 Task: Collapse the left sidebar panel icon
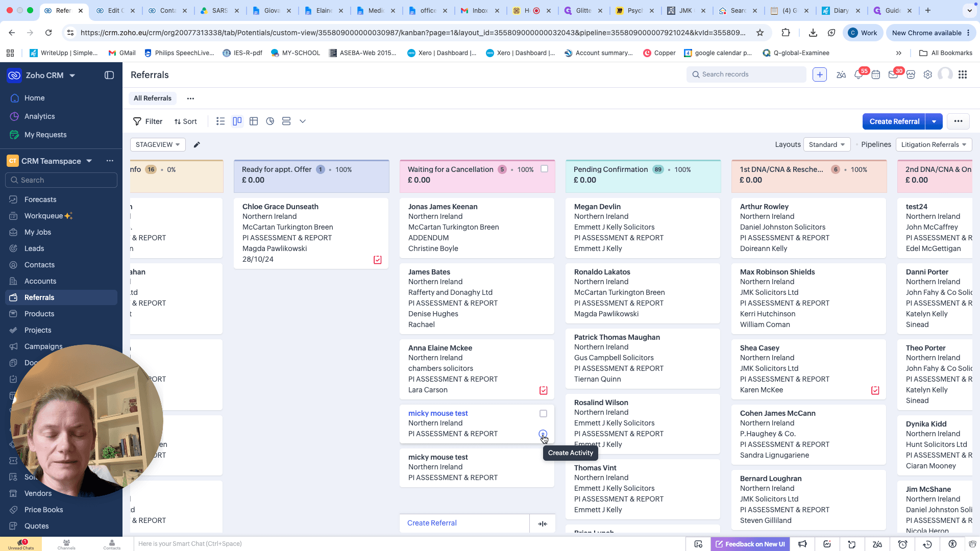click(x=109, y=75)
